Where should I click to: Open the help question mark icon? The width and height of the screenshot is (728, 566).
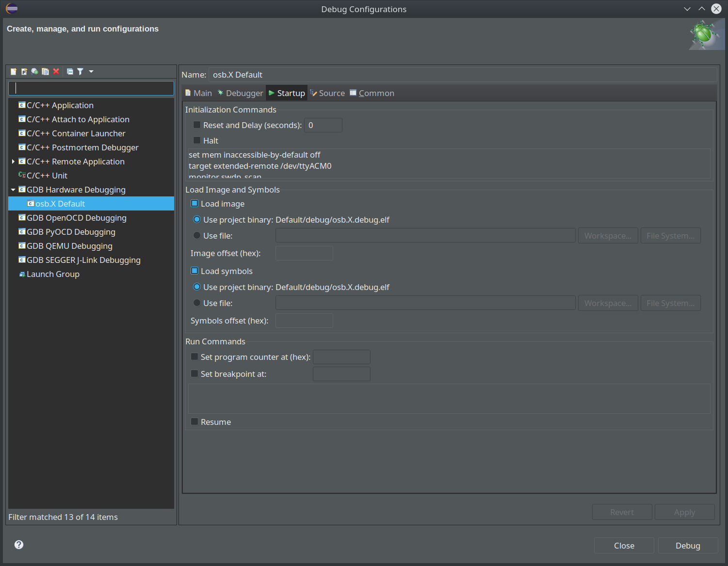click(x=19, y=545)
